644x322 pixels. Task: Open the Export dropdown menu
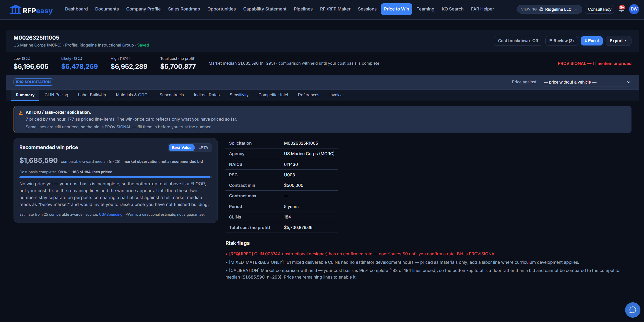coord(618,41)
